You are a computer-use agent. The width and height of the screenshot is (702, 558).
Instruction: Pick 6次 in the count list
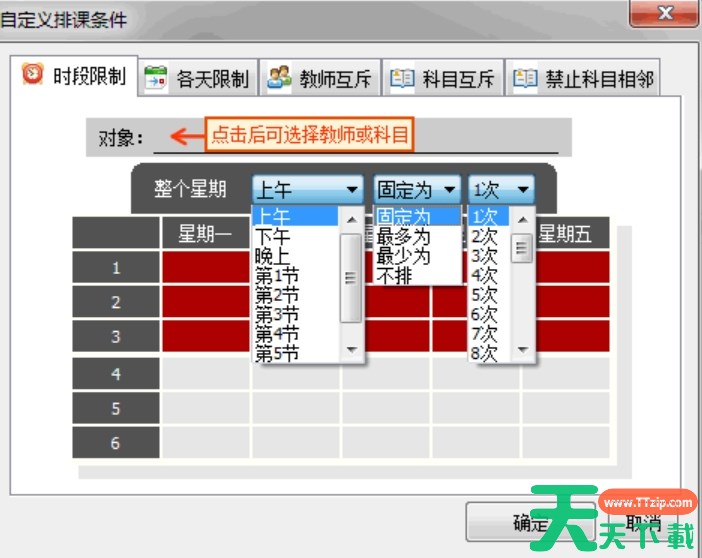489,315
